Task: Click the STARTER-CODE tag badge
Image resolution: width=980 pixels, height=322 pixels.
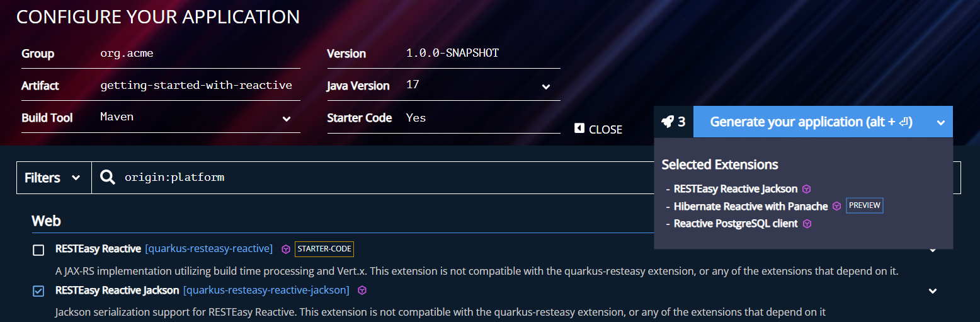Action: (x=324, y=250)
